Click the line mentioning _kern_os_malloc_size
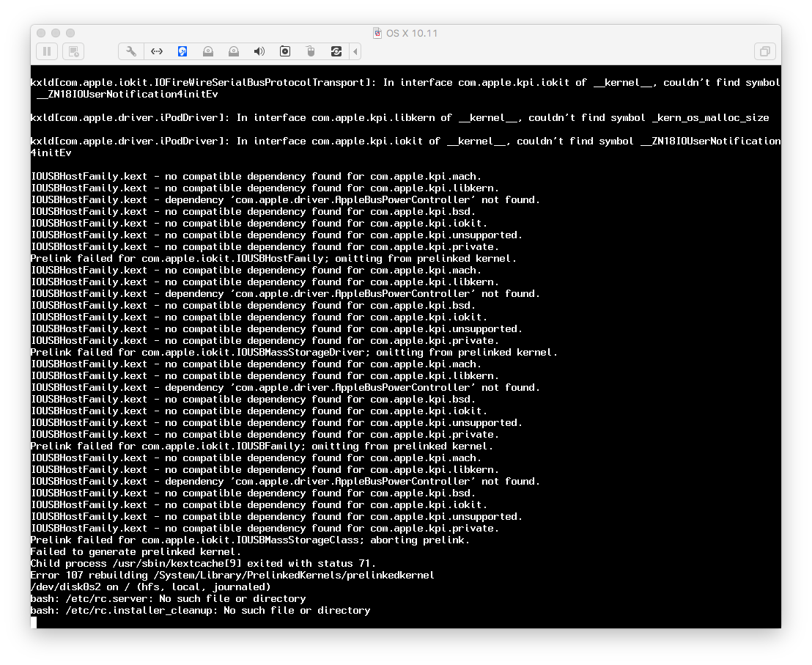The height and width of the screenshot is (665, 812). tap(400, 117)
